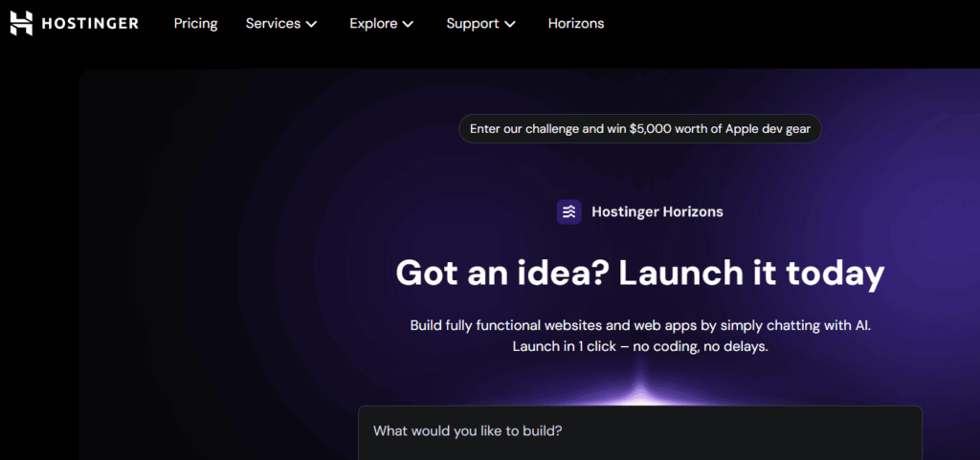Open the Services menu label
Image resolution: width=980 pixels, height=460 pixels.
tap(273, 23)
